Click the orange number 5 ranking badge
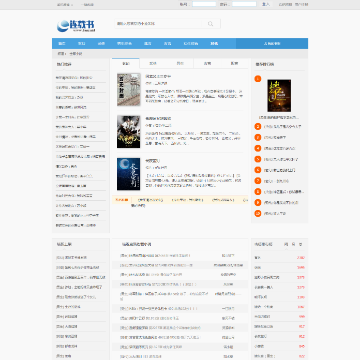The height and width of the screenshot is (360, 360). (x=258, y=159)
